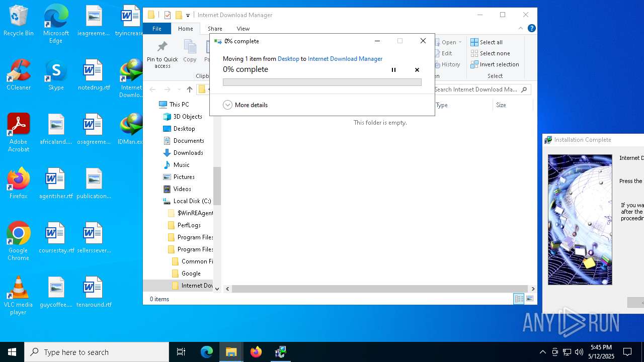
Task: Show hidden system tray icons
Action: pos(542,352)
